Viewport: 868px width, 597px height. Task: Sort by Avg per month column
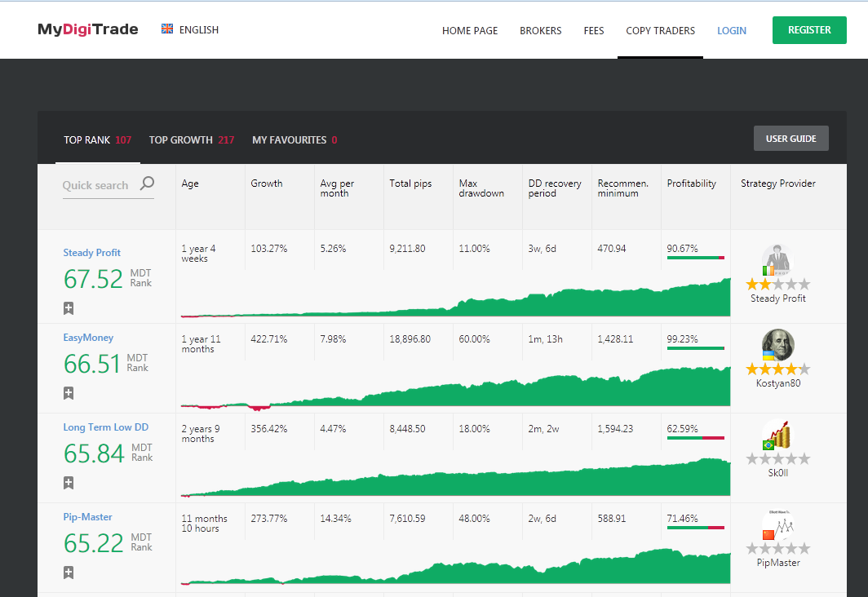pos(337,188)
